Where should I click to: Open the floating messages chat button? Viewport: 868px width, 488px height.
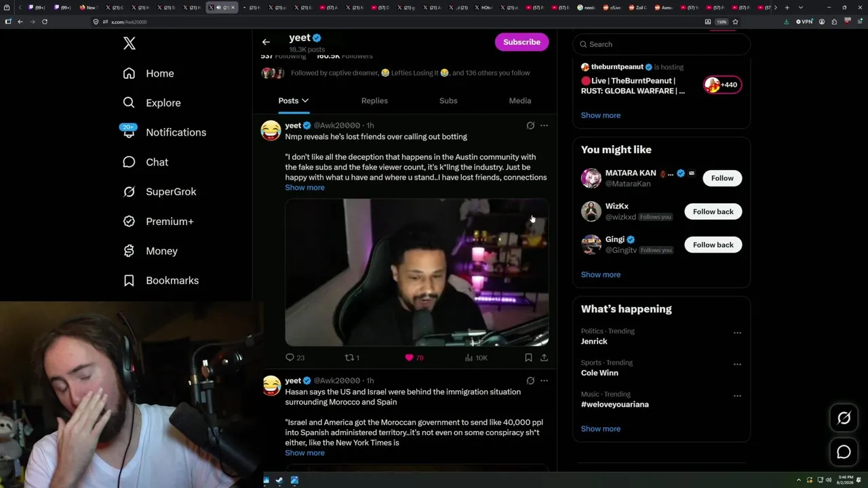tap(844, 452)
